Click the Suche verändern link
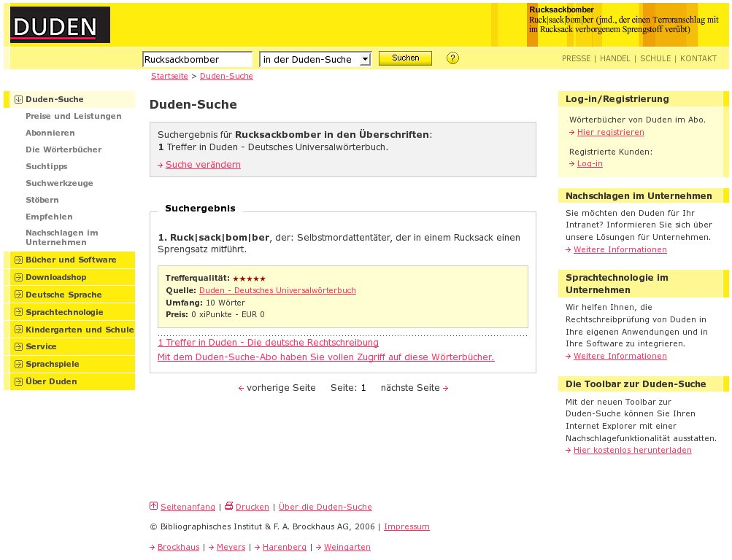732x560 pixels. [203, 165]
